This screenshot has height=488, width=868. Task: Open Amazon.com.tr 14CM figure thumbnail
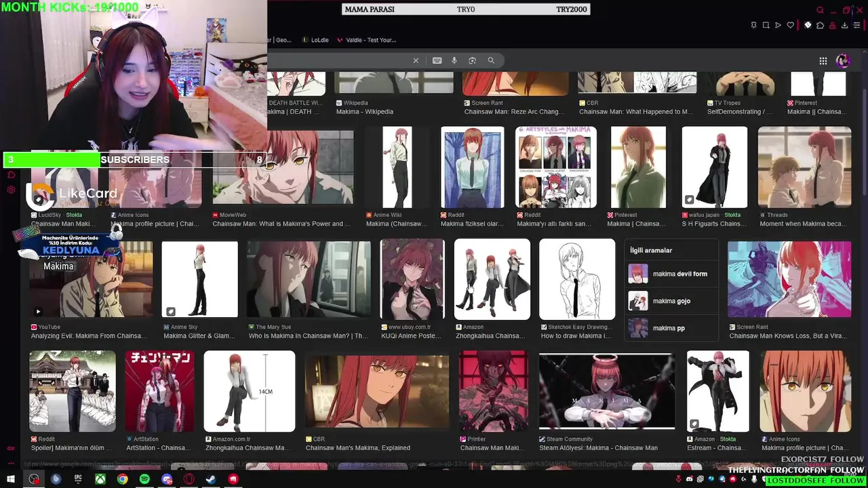pos(250,391)
